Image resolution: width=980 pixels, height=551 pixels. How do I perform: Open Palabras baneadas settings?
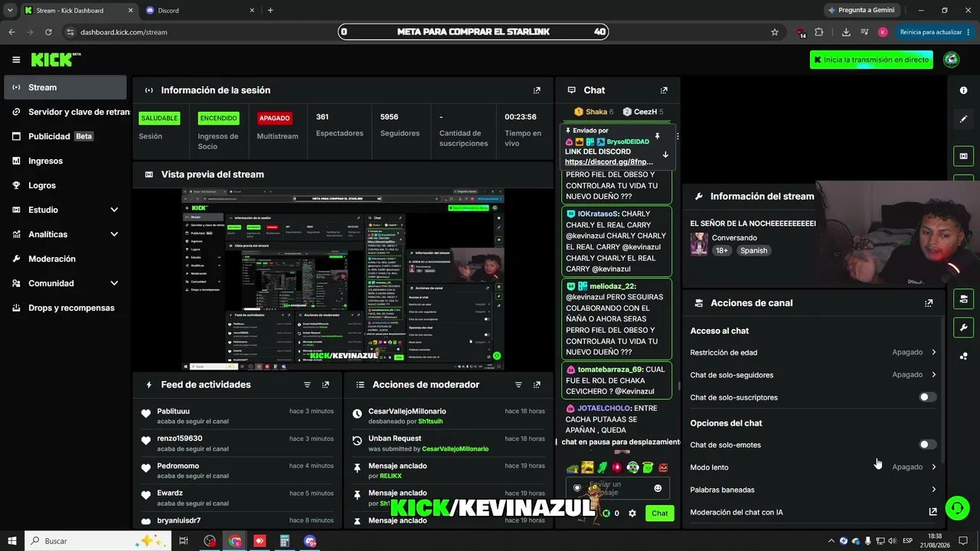pyautogui.click(x=813, y=490)
